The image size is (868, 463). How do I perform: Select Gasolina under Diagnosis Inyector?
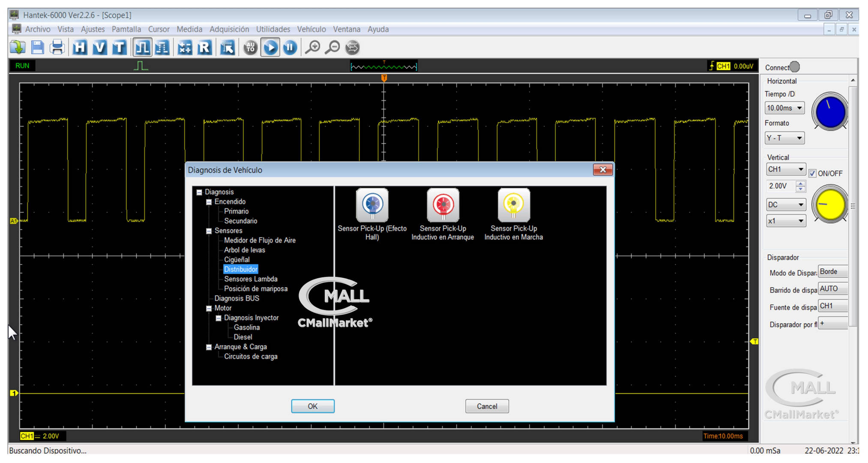(246, 328)
